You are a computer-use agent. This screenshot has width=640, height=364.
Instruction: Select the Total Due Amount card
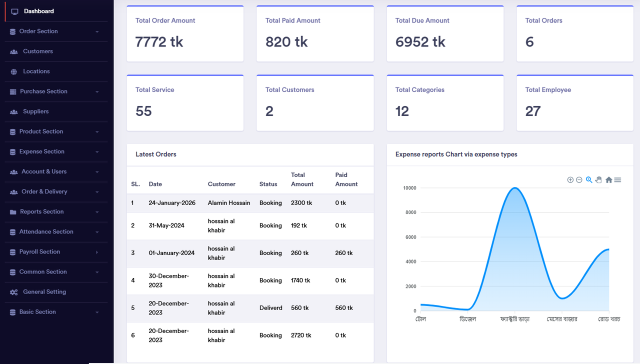tap(445, 33)
